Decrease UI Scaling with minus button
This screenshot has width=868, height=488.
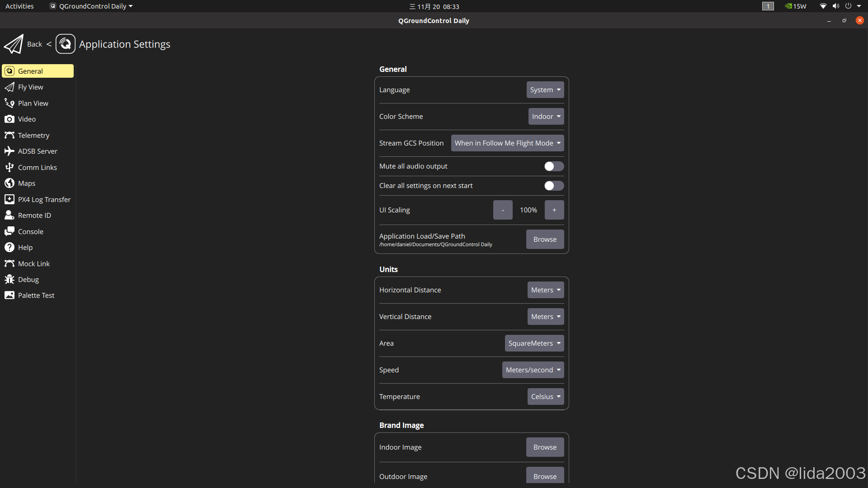coord(503,210)
